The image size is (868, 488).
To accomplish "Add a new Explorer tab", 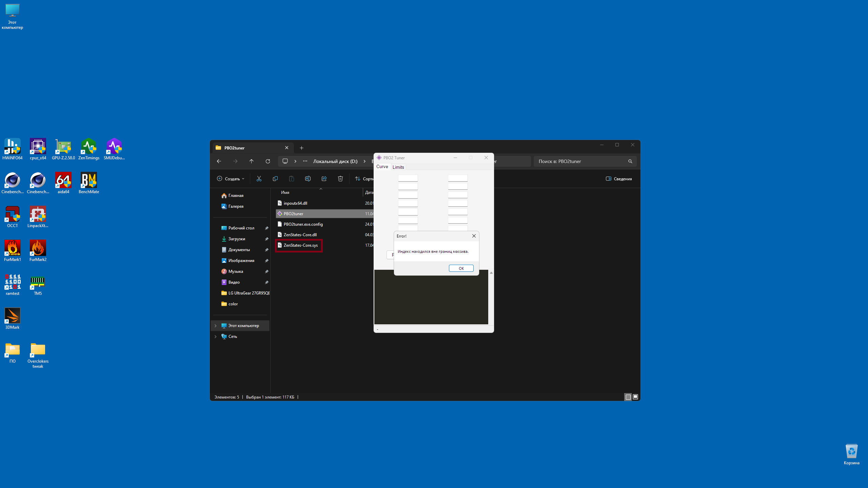I will point(301,148).
